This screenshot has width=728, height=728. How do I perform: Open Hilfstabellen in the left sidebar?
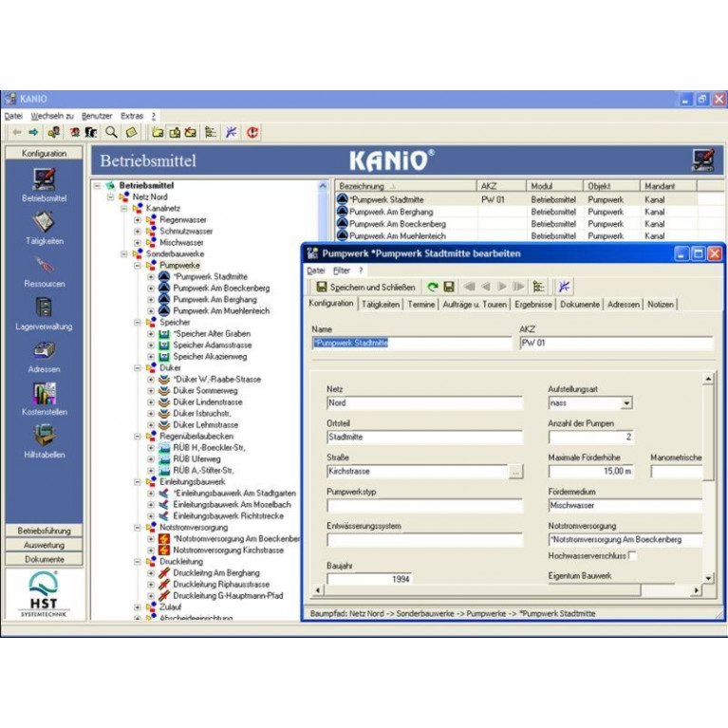point(44,442)
